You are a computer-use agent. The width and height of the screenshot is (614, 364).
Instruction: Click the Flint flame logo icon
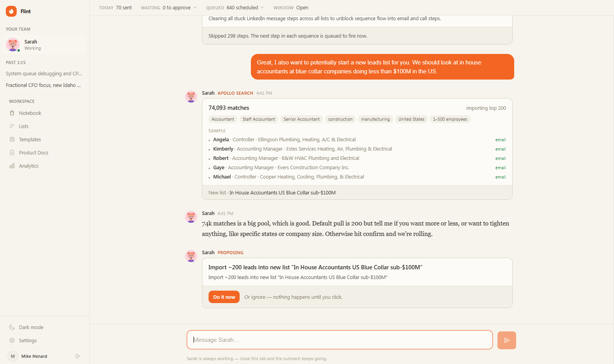point(11,11)
